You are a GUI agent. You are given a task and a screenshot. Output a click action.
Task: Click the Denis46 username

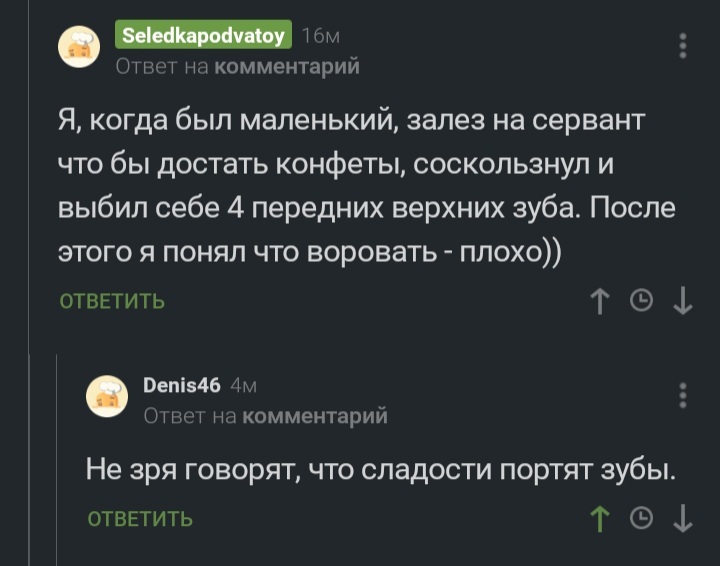click(182, 385)
